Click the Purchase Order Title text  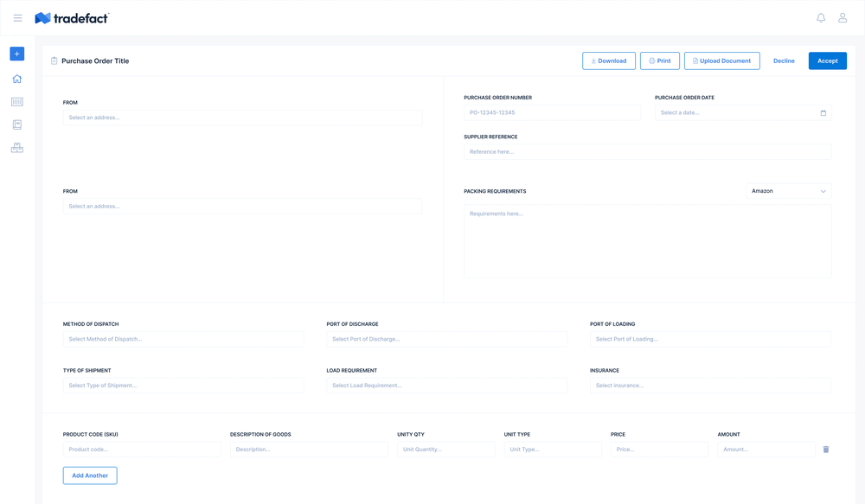(95, 61)
